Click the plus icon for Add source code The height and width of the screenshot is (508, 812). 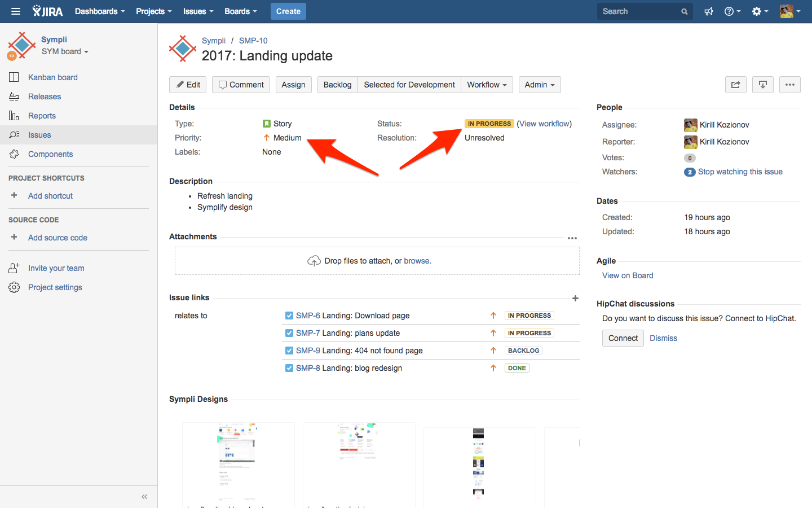pyautogui.click(x=14, y=237)
